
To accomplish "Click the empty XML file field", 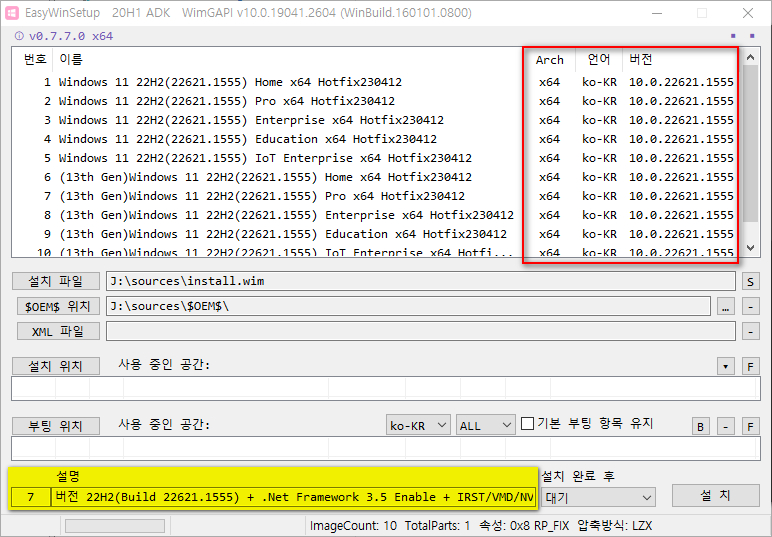I will tap(421, 331).
